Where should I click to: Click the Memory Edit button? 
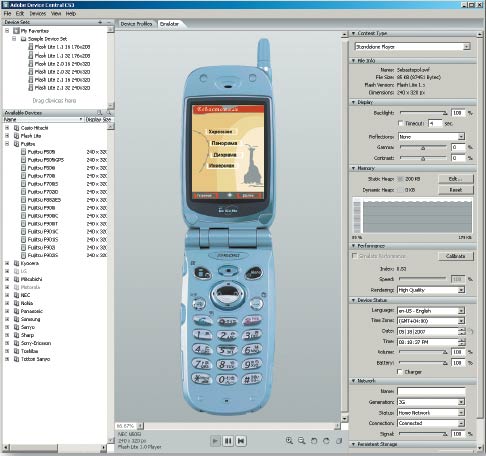coord(456,179)
